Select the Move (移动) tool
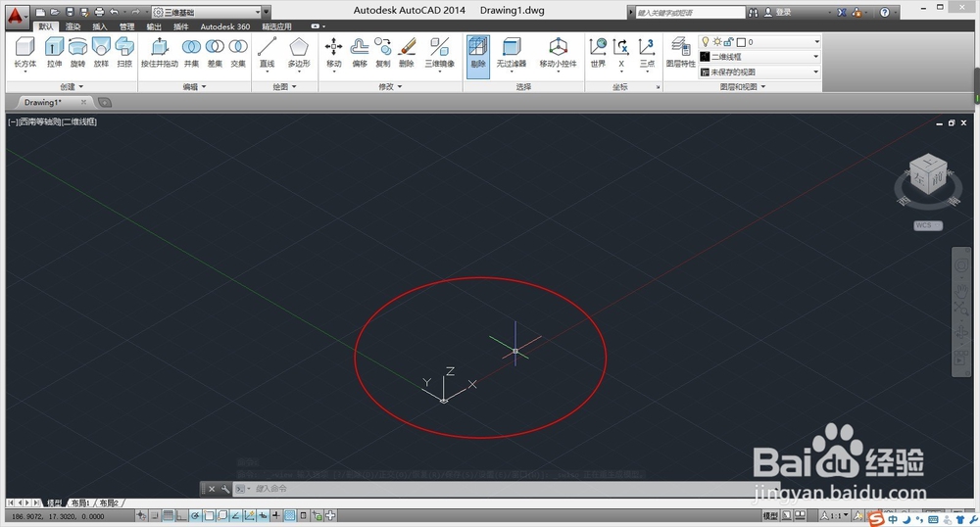The height and width of the screenshot is (527, 980). pos(334,53)
